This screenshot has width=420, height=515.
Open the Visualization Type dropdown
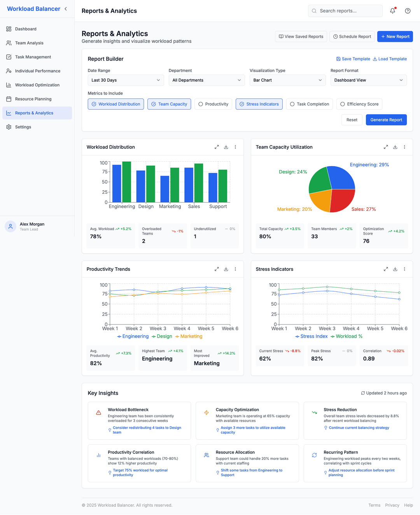(287, 80)
